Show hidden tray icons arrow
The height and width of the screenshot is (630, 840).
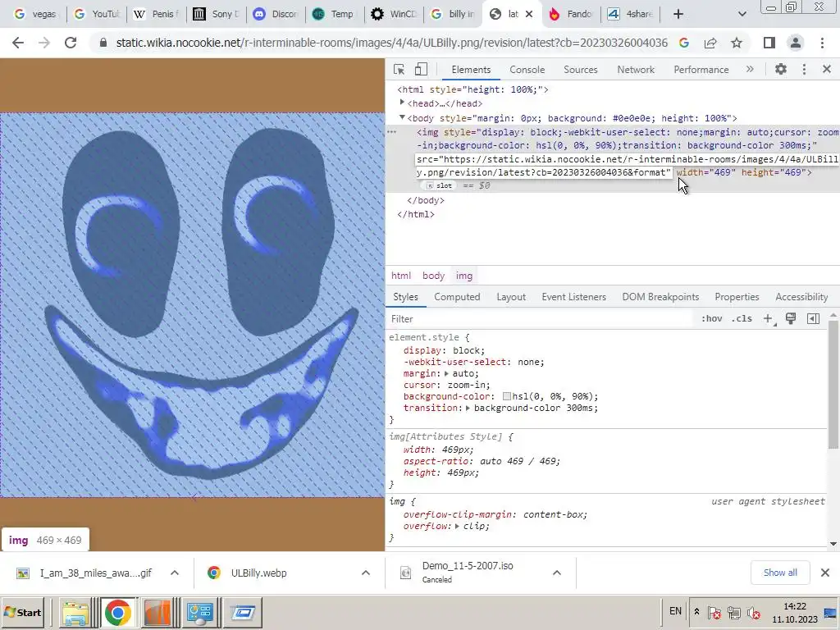696,612
